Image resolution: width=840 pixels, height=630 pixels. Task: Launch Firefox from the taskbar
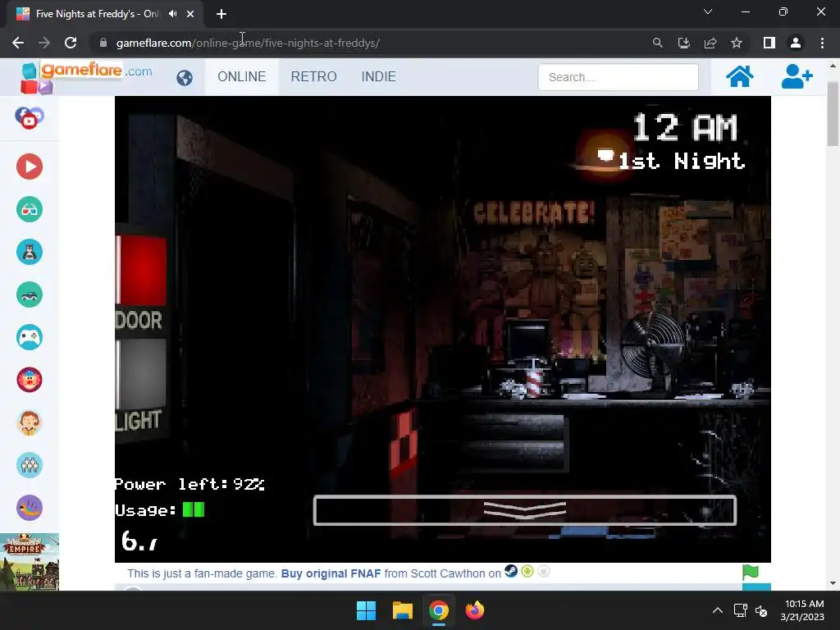point(475,610)
